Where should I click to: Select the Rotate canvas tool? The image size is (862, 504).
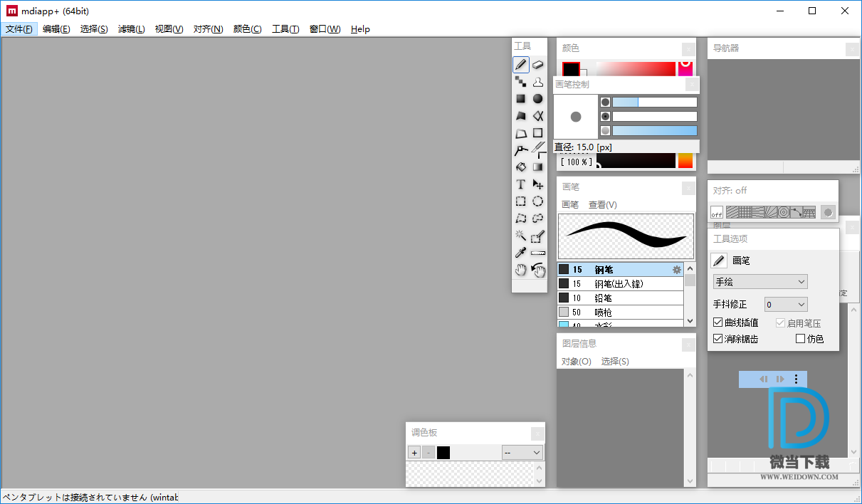click(x=538, y=270)
